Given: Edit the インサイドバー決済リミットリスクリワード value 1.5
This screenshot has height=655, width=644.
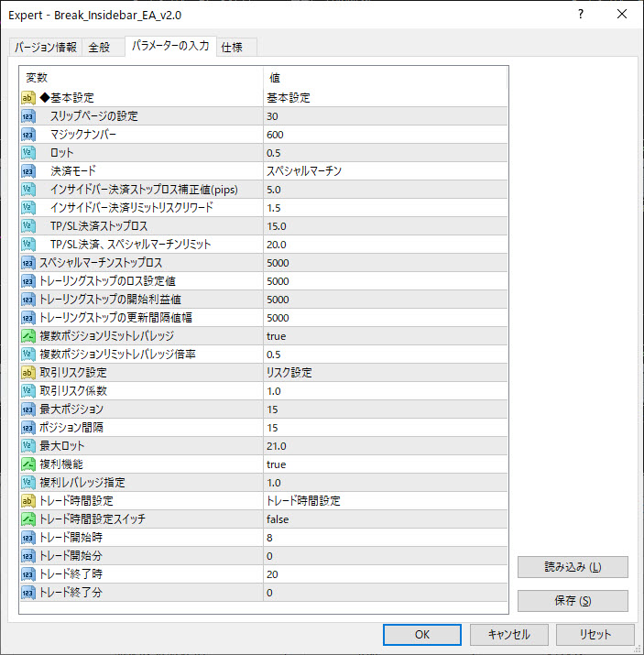Looking at the screenshot, I should click(x=386, y=208).
